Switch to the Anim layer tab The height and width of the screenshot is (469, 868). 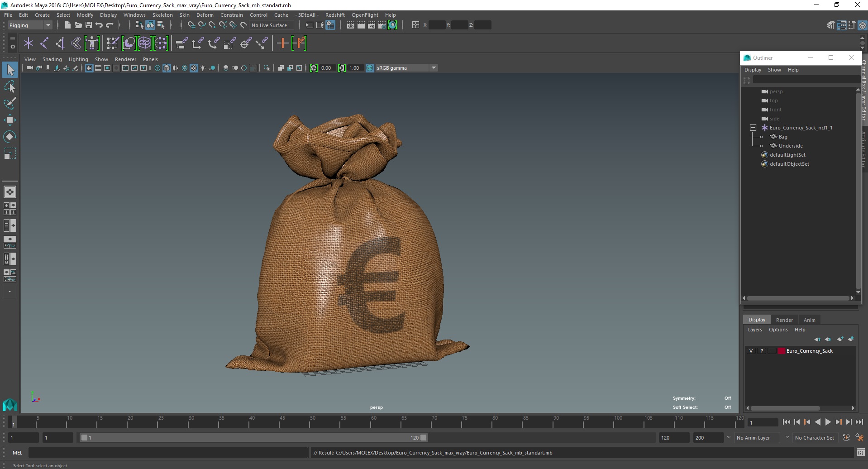pyautogui.click(x=809, y=320)
